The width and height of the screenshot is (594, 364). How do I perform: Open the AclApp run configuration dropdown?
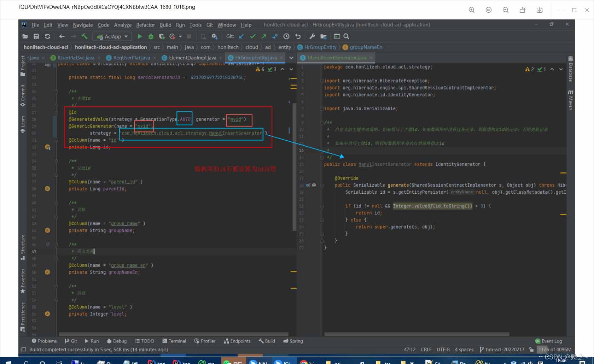coord(112,36)
